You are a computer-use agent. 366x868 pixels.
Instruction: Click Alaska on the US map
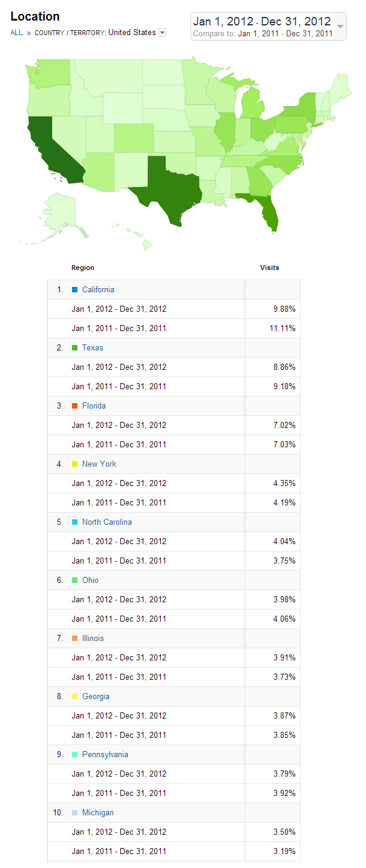[61, 211]
